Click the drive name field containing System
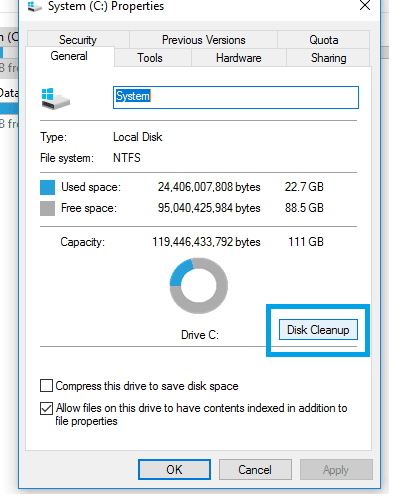Viewport: 404px width, 500px height. (236, 97)
